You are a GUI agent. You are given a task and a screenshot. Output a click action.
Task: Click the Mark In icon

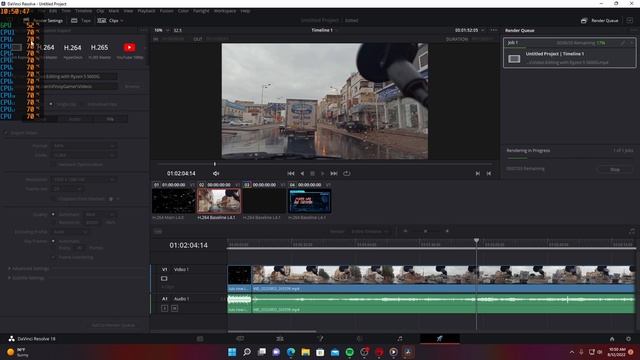click(x=478, y=173)
